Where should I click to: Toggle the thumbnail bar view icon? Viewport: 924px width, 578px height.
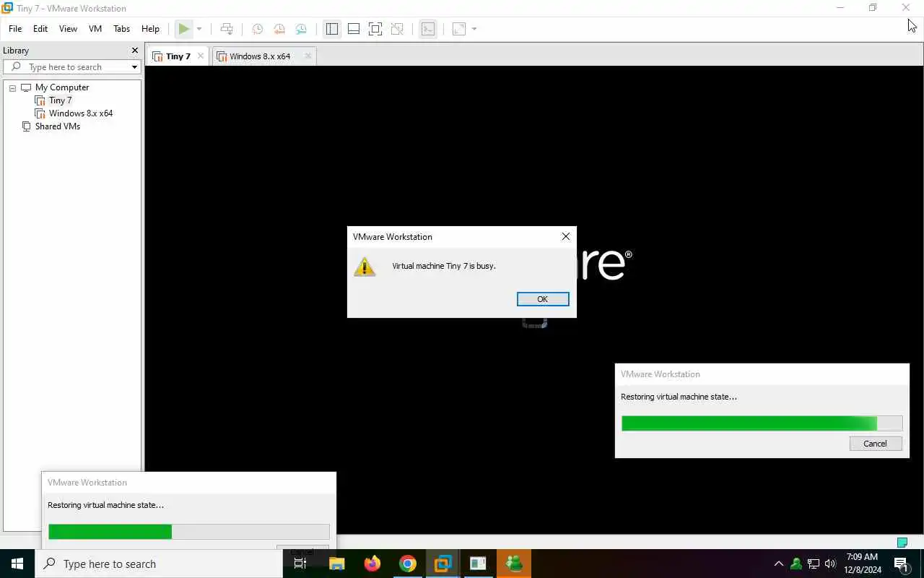pyautogui.click(x=354, y=29)
